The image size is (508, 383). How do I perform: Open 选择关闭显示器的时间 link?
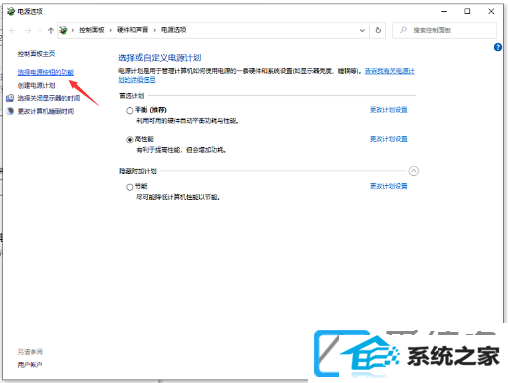tap(49, 98)
